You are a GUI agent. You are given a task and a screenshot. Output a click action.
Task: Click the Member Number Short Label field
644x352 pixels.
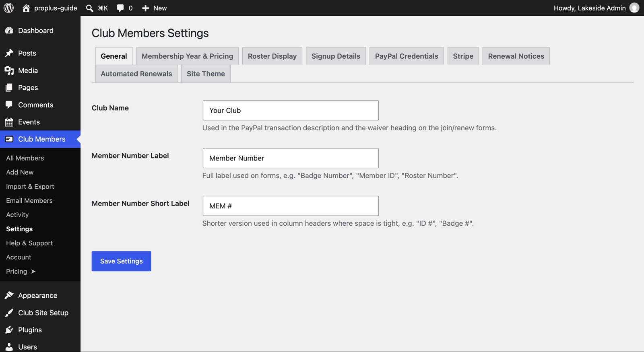click(291, 206)
